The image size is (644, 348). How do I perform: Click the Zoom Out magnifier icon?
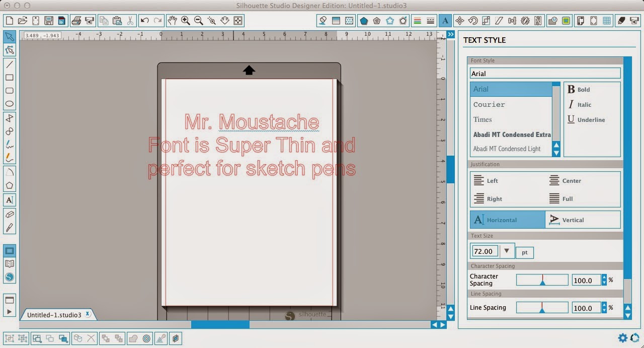[199, 21]
